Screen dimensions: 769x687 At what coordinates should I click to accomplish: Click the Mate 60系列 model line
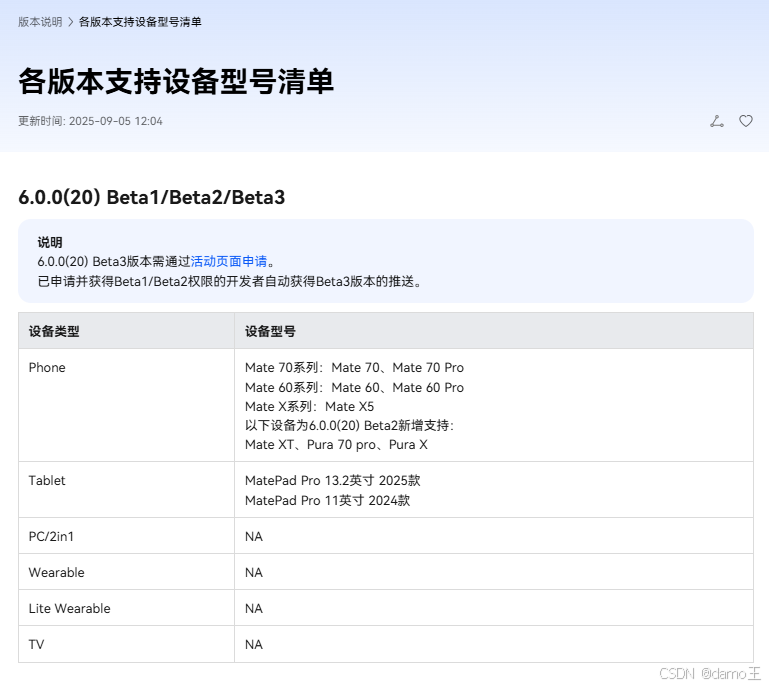click(x=354, y=387)
